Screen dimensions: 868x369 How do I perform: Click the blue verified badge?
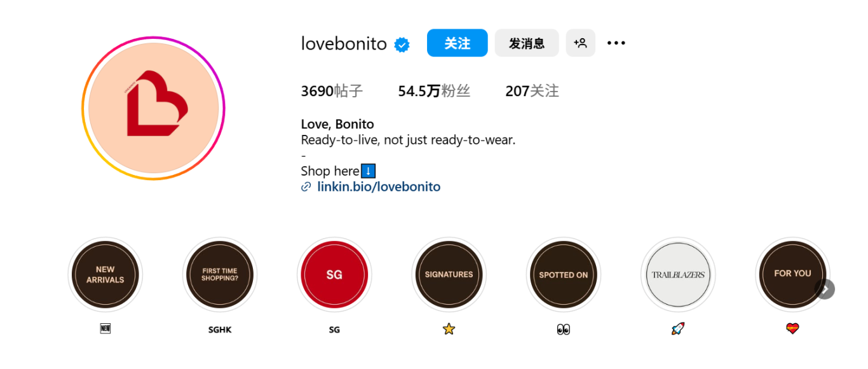click(x=402, y=45)
